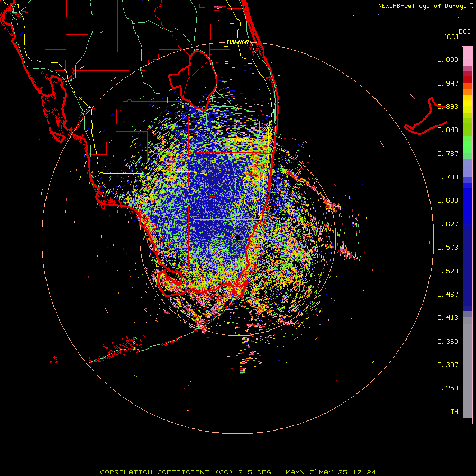Select the 0.840 scale value
Image resolution: width=476 pixels, height=476 pixels.
[x=448, y=130]
